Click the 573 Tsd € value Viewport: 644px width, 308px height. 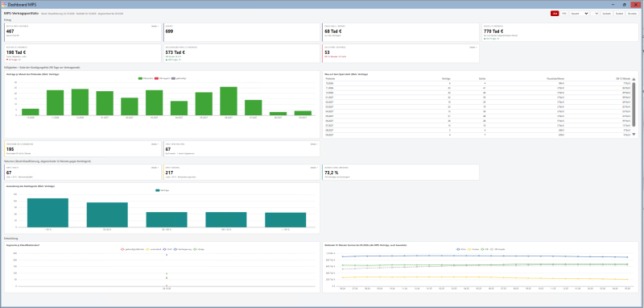click(x=175, y=52)
